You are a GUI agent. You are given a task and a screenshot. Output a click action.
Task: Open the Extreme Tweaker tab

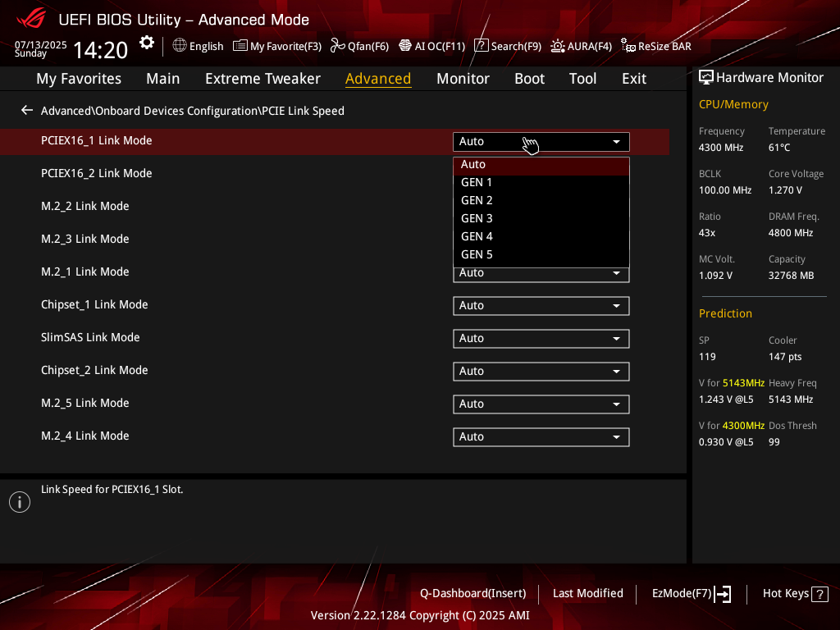pyautogui.click(x=262, y=79)
